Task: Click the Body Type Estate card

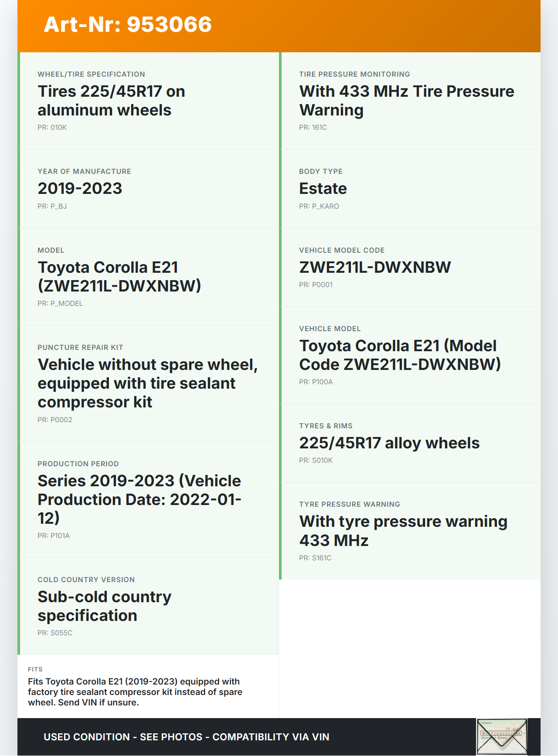Action: 410,188
